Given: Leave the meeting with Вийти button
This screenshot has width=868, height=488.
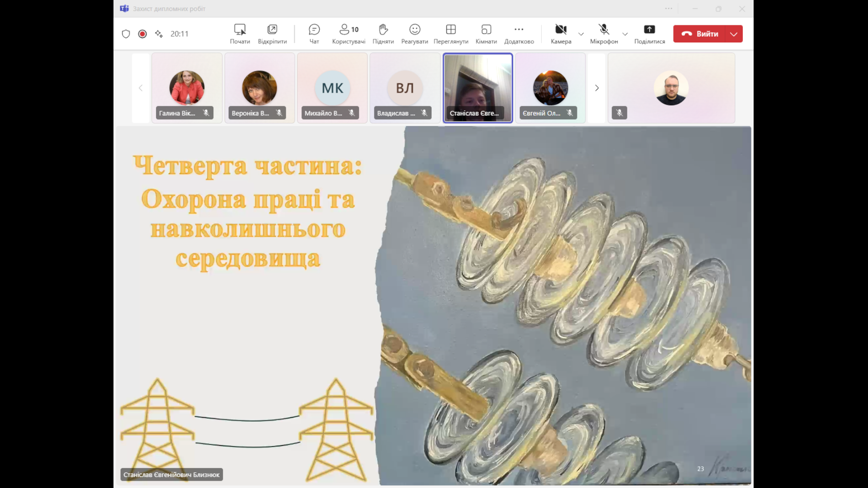Looking at the screenshot, I should click(x=700, y=34).
